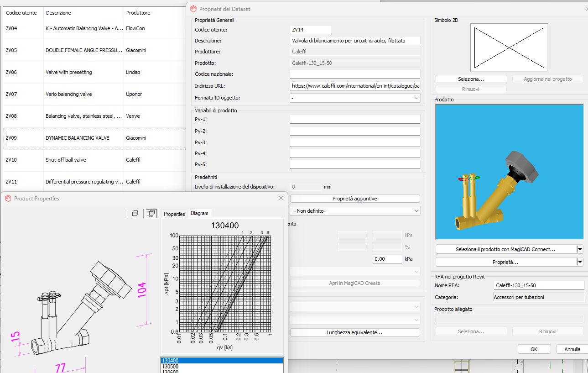Select the ZV07 row in the table
Viewport: 588px width, 373px height.
(x=94, y=94)
